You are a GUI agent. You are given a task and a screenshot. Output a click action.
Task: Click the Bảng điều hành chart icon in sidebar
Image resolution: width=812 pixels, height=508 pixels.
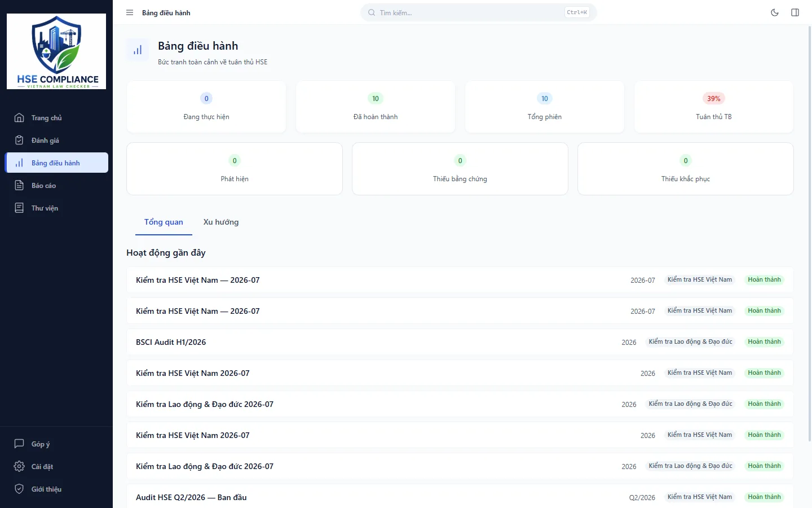[19, 163]
